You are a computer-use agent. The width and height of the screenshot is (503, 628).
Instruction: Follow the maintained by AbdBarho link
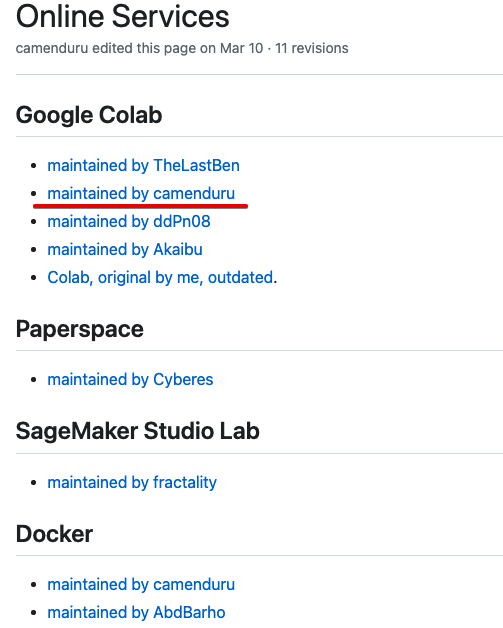point(136,613)
